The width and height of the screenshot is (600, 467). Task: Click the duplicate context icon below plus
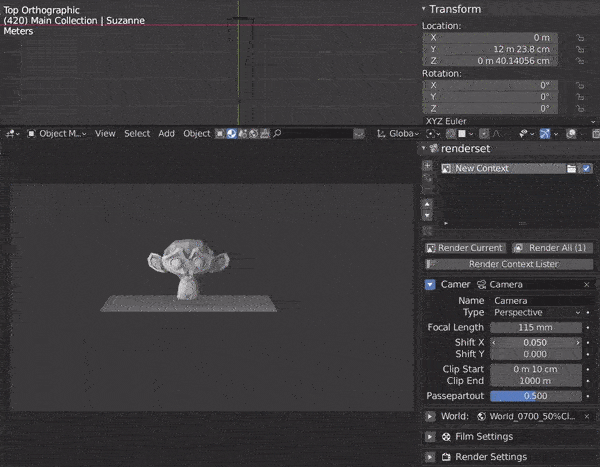tap(427, 178)
